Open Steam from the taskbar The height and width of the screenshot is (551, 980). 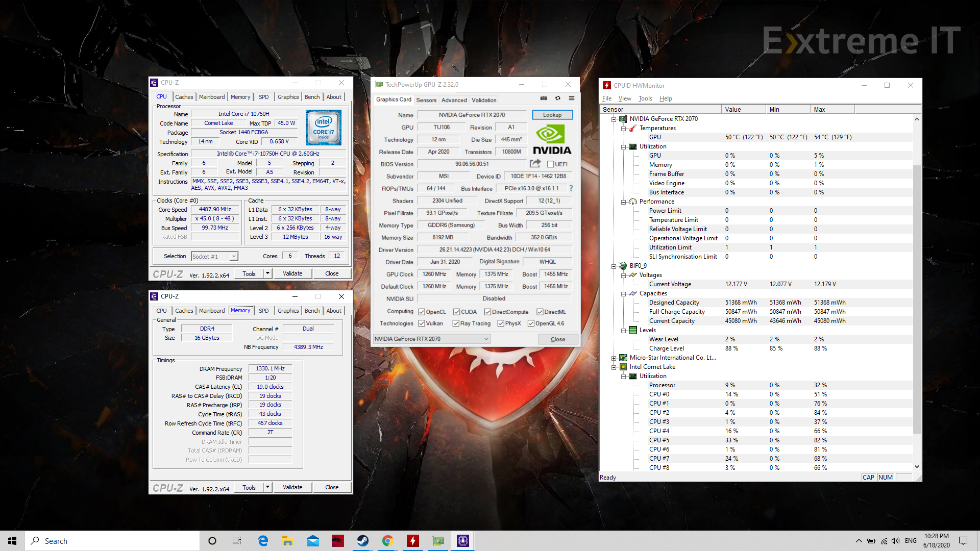pos(363,541)
